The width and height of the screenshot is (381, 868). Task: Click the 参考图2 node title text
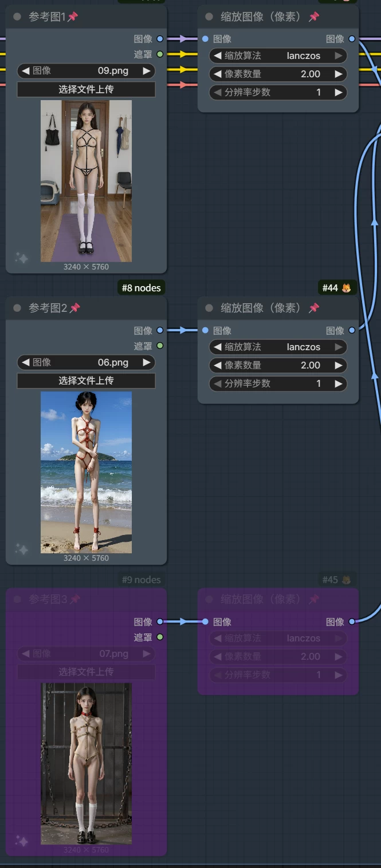[x=48, y=308]
